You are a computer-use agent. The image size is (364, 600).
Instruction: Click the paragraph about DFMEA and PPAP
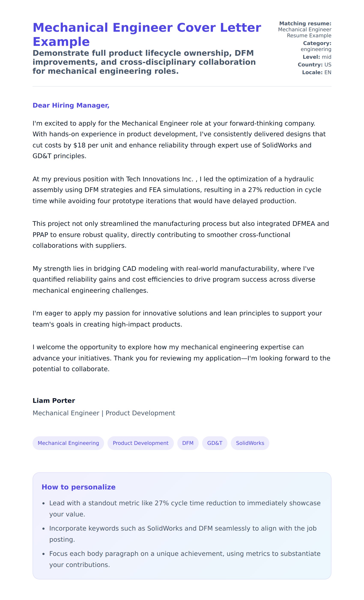(x=181, y=234)
